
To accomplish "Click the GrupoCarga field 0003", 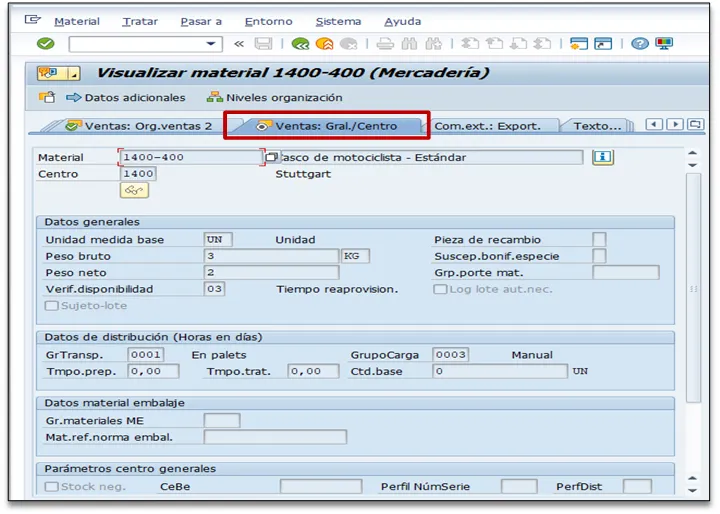I will (x=450, y=355).
